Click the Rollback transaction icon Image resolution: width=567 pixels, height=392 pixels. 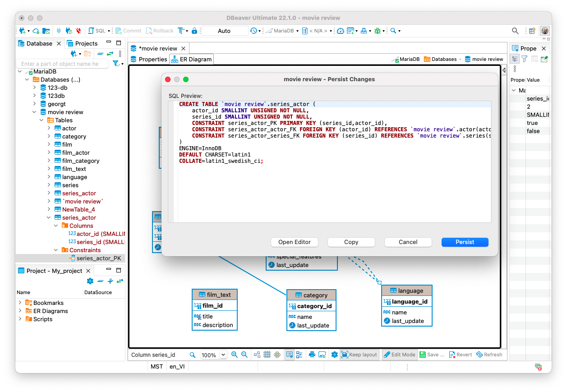click(160, 31)
